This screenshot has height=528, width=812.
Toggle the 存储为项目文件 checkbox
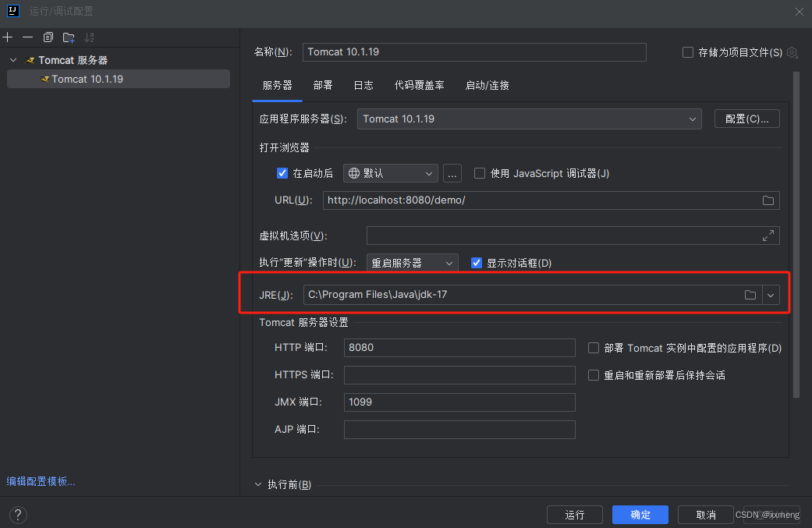pos(688,52)
